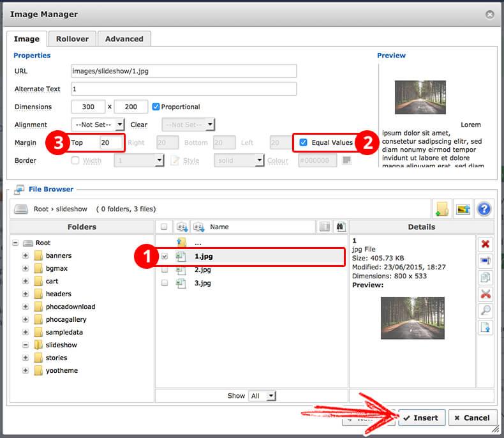Sort files by the Name column header

click(219, 227)
